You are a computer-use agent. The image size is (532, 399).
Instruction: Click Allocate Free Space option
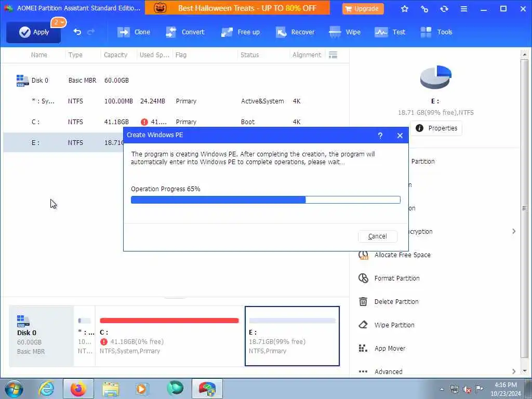pyautogui.click(x=402, y=255)
